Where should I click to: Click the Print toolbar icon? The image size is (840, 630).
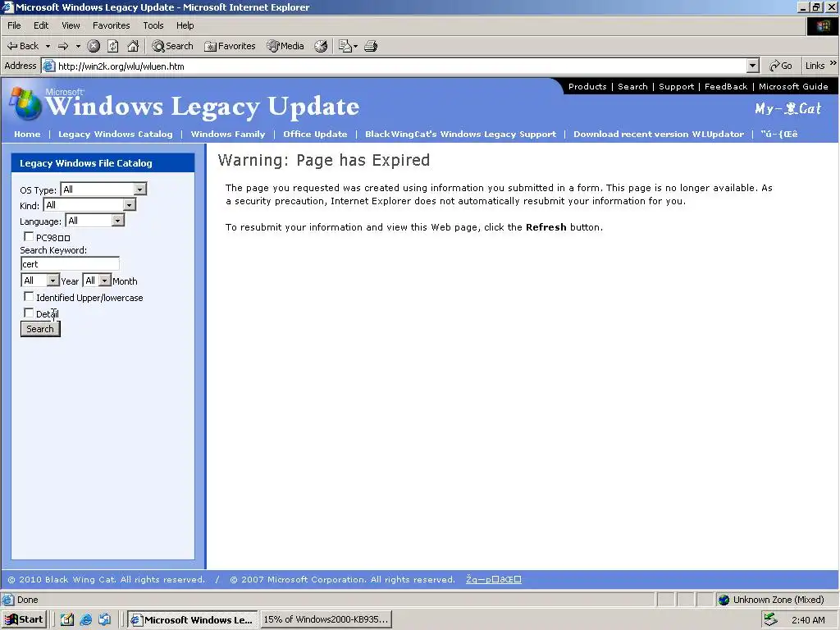tap(371, 46)
